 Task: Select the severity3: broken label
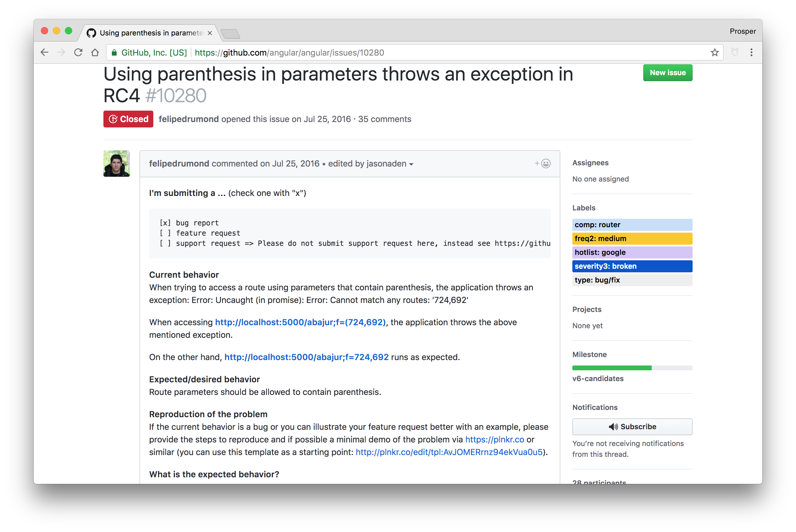pos(632,266)
